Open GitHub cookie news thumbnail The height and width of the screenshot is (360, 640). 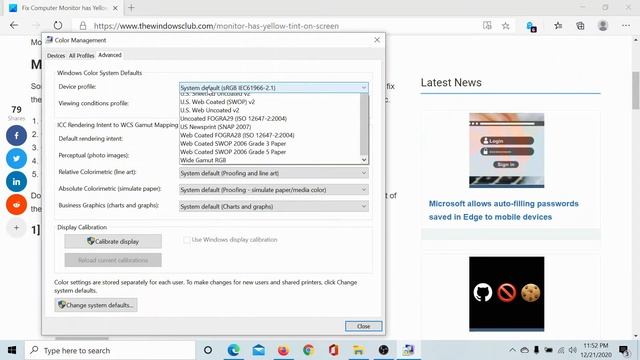pos(507,293)
